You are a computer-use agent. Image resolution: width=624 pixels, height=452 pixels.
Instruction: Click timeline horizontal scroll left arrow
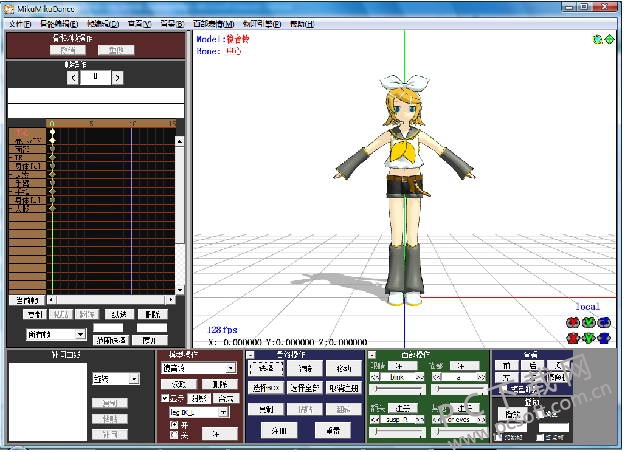coord(52,299)
